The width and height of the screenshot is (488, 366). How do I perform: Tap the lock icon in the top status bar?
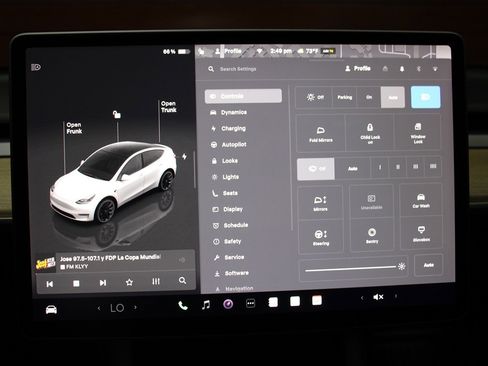click(x=201, y=52)
